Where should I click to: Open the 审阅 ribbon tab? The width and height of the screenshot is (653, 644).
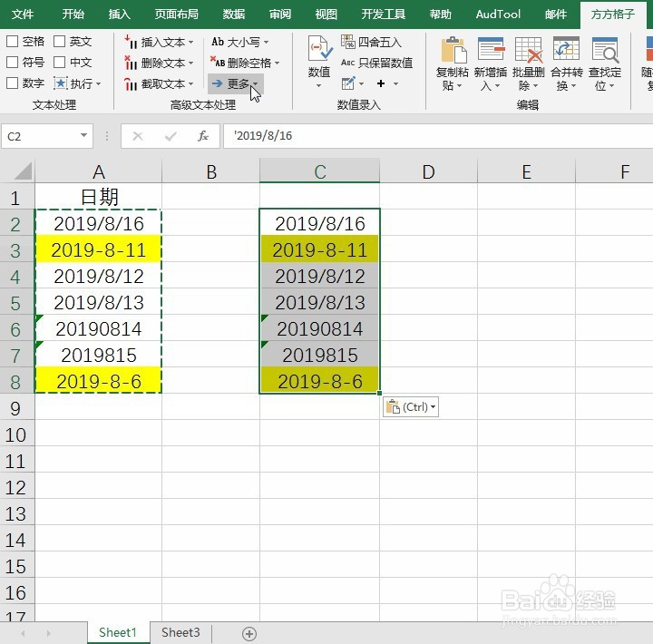pyautogui.click(x=280, y=15)
